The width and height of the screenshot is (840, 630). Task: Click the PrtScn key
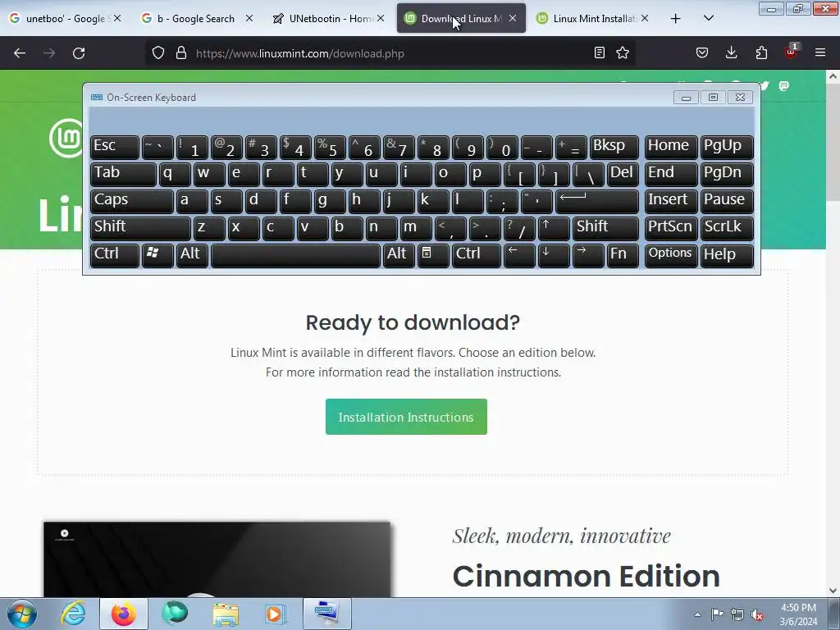pyautogui.click(x=671, y=228)
